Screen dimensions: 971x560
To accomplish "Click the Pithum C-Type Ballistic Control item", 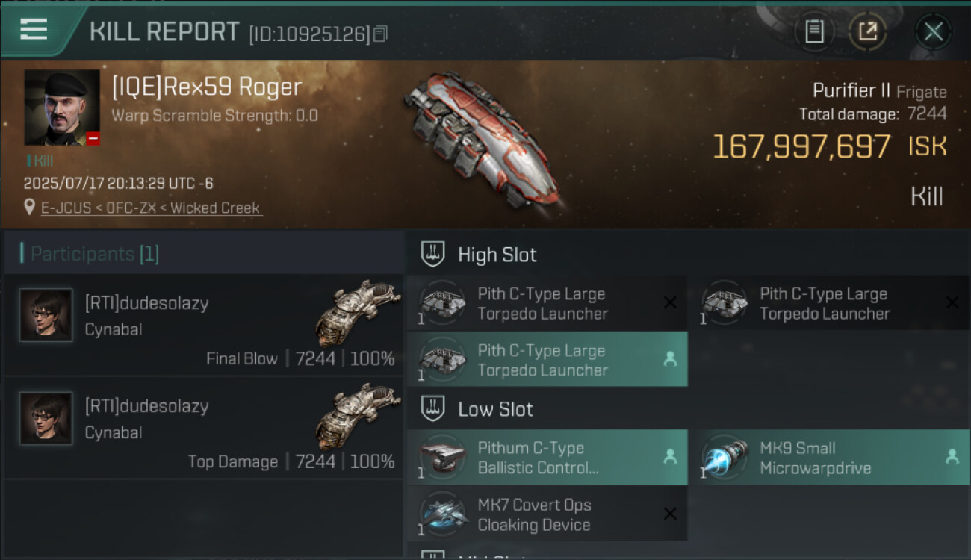I will pos(547,457).
